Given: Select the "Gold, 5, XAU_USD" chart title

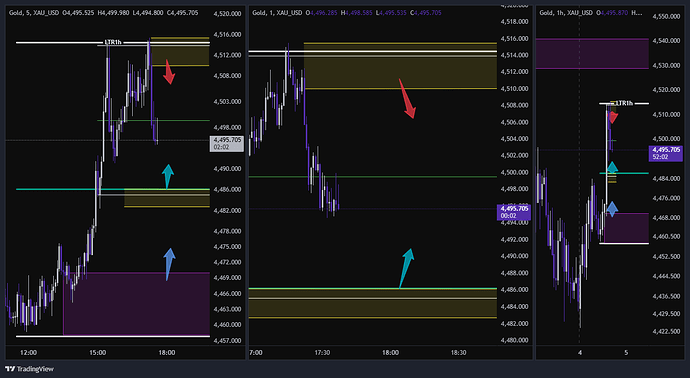Looking at the screenshot, I should [x=34, y=13].
